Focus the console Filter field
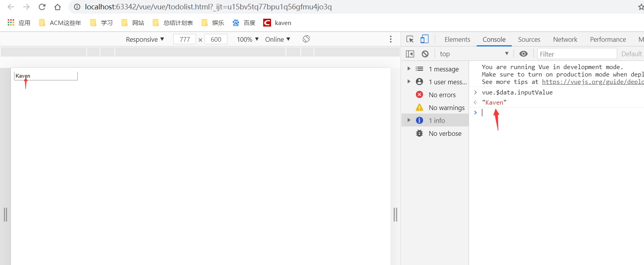 [577, 54]
